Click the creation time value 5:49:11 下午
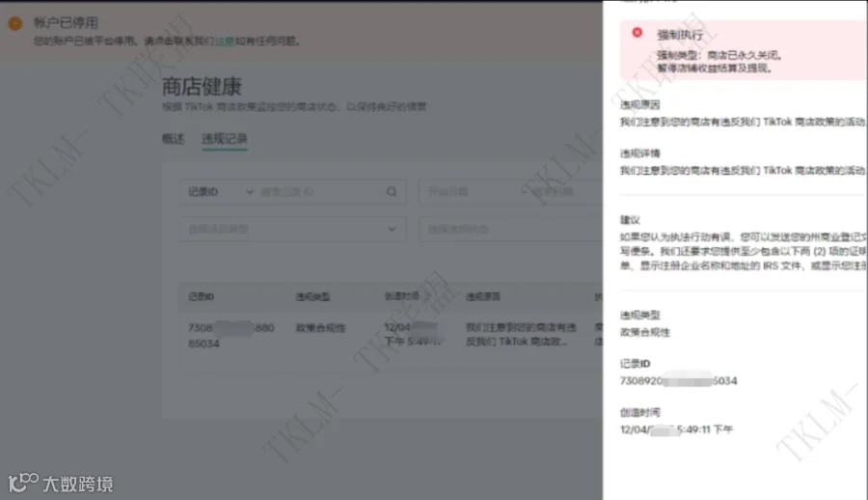This screenshot has height=500, width=868. (676, 430)
